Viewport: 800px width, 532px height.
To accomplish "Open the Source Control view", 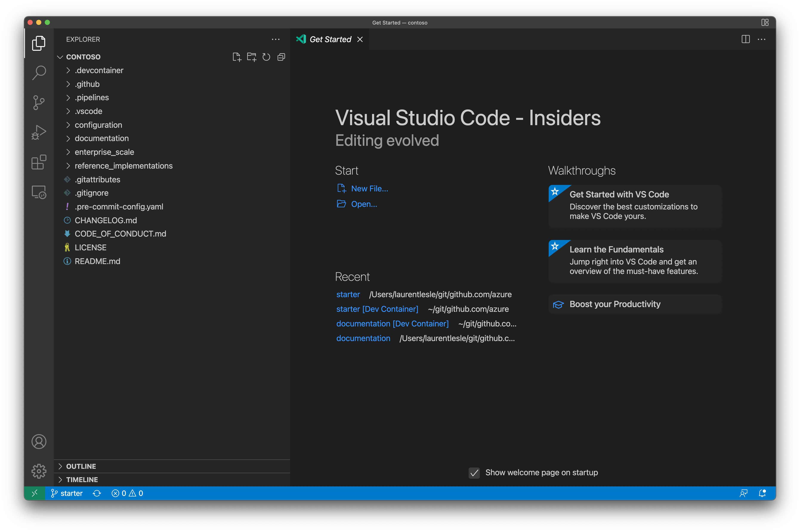I will coord(39,102).
